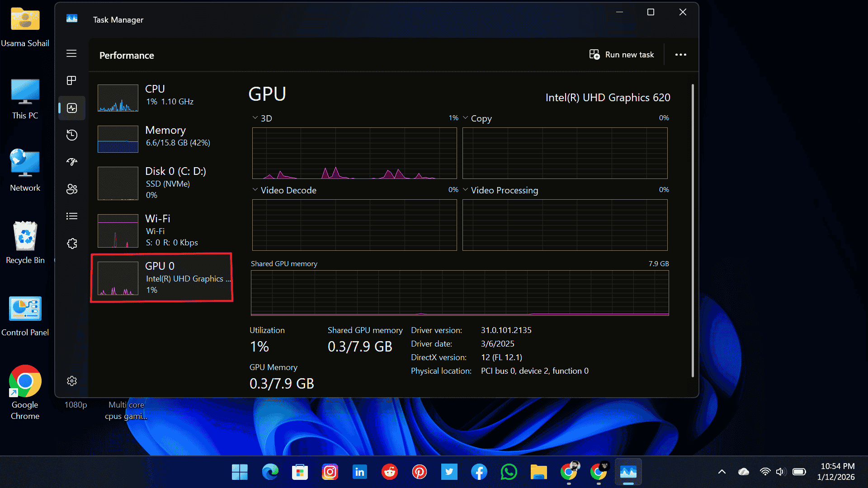Open the Details page

(x=71, y=216)
